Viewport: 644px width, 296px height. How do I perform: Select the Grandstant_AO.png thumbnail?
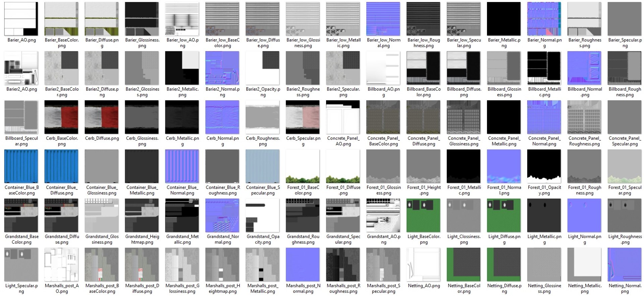pyautogui.click(x=383, y=216)
